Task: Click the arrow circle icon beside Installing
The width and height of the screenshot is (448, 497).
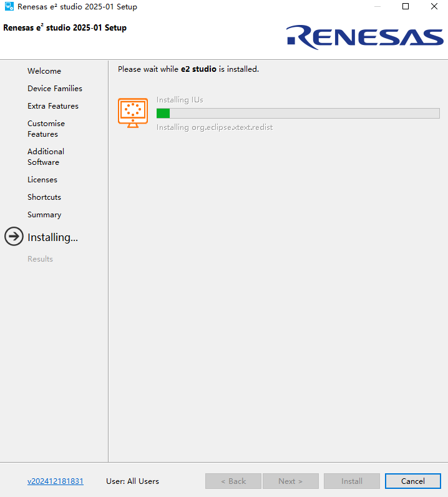Action: pos(14,237)
